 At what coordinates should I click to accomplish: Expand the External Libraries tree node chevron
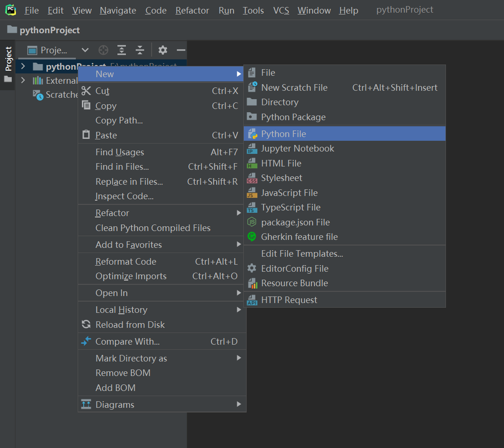(23, 80)
